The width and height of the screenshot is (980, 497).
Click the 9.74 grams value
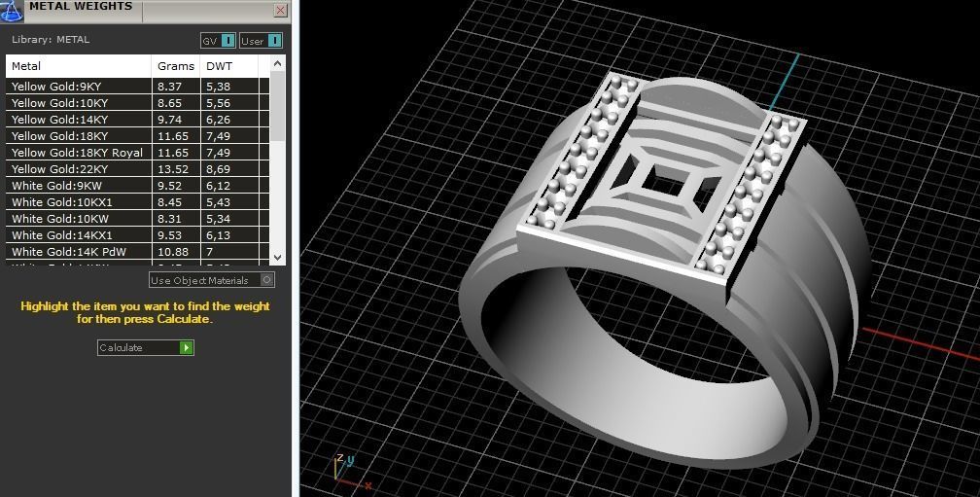click(170, 120)
